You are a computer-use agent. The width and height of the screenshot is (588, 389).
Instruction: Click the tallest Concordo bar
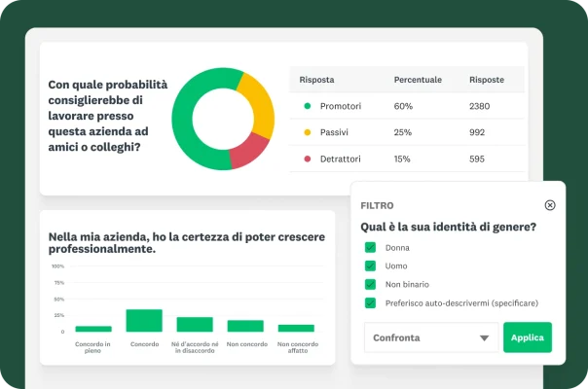tap(144, 320)
